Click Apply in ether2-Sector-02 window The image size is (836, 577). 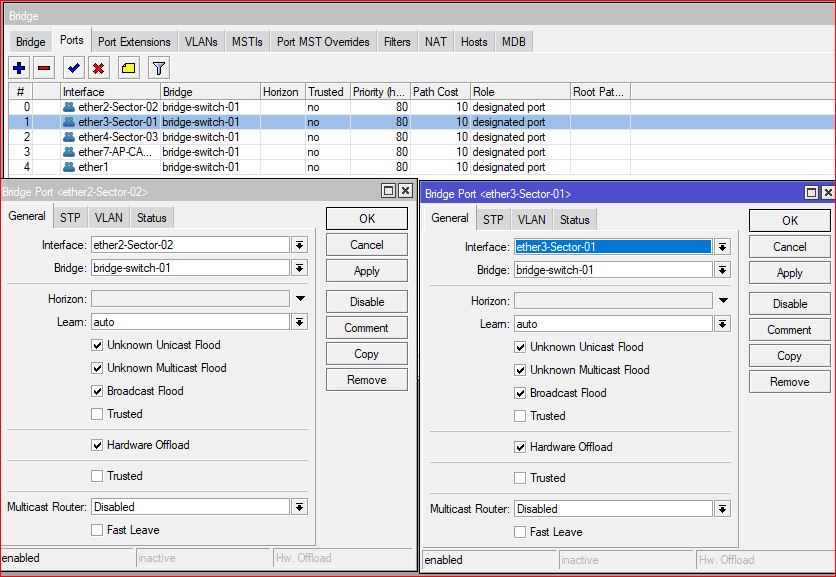coord(367,271)
